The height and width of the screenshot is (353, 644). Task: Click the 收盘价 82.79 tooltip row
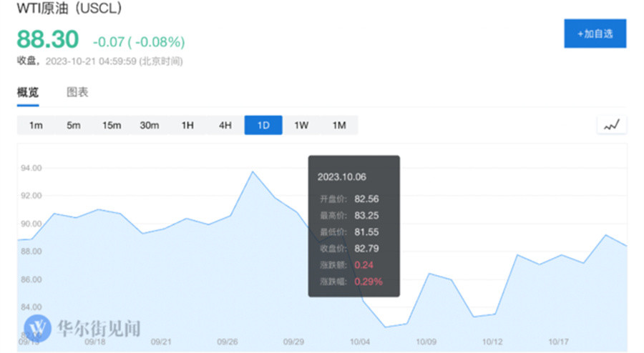349,249
